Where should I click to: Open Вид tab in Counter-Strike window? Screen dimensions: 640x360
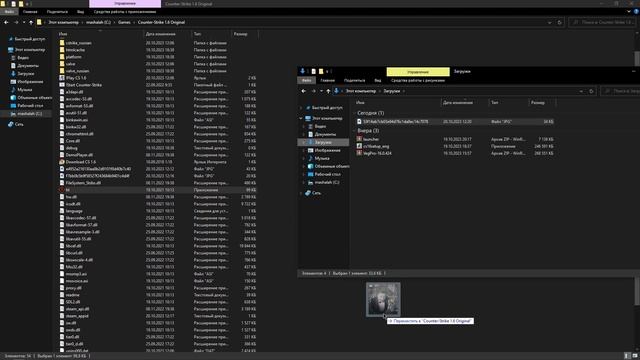(80, 12)
